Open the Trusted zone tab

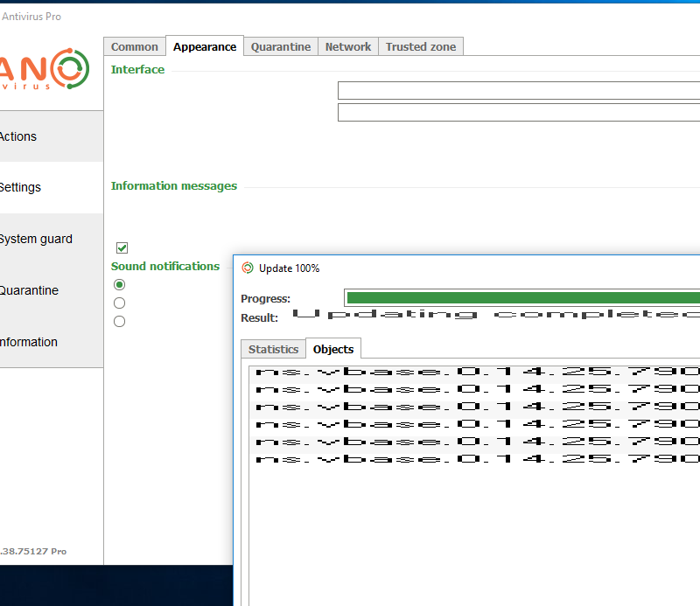pos(421,47)
